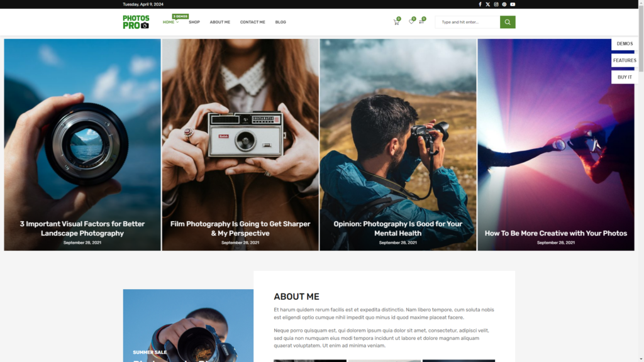Click the Summer Sale banner image

click(x=188, y=326)
